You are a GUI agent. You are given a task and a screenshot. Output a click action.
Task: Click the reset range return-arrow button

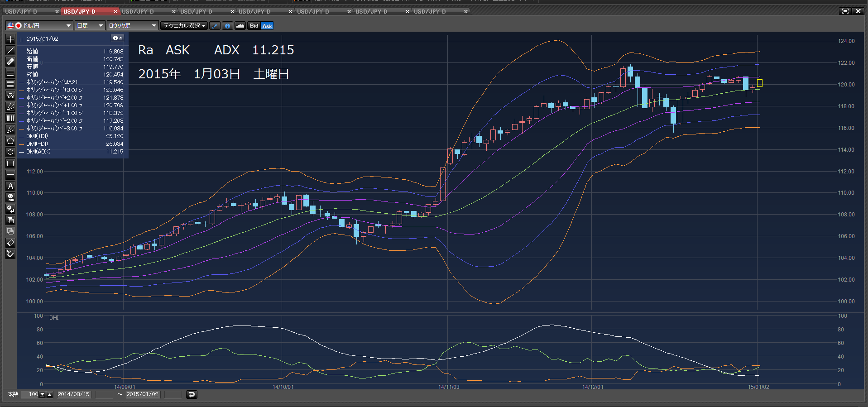pos(192,394)
